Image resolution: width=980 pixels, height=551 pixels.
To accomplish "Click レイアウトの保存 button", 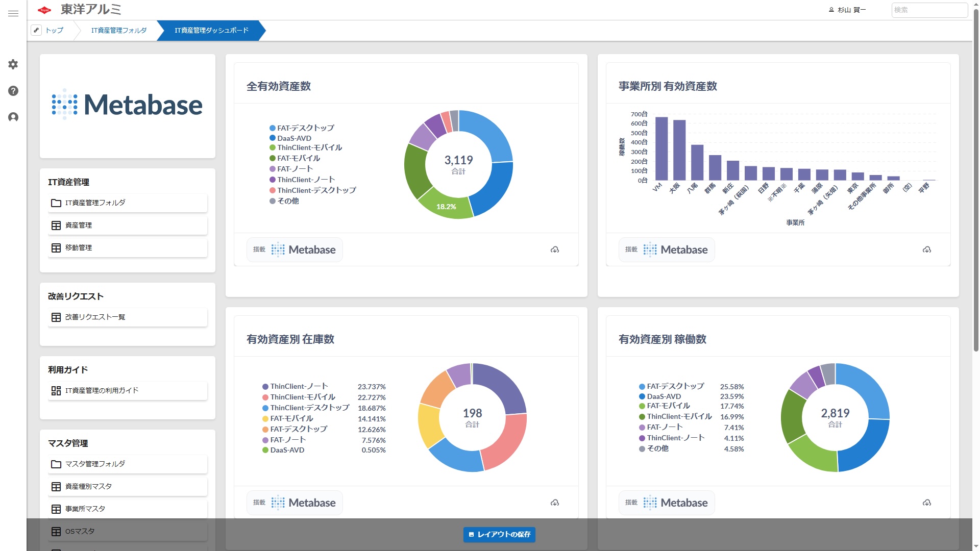I will (x=499, y=534).
